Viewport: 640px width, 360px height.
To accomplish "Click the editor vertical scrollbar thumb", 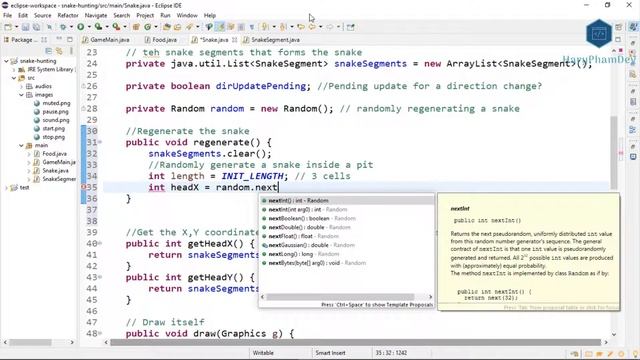I will (x=613, y=152).
